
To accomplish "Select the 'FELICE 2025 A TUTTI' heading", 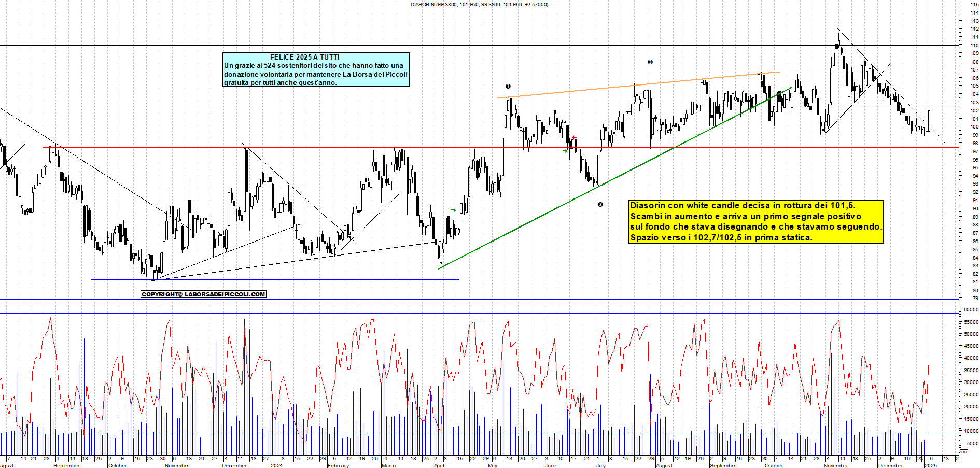I will point(305,57).
